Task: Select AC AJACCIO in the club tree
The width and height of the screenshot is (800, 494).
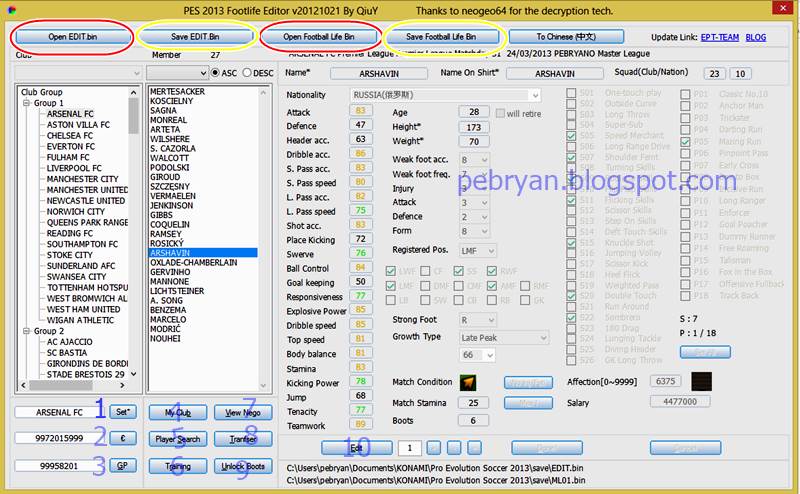Action: pos(70,342)
